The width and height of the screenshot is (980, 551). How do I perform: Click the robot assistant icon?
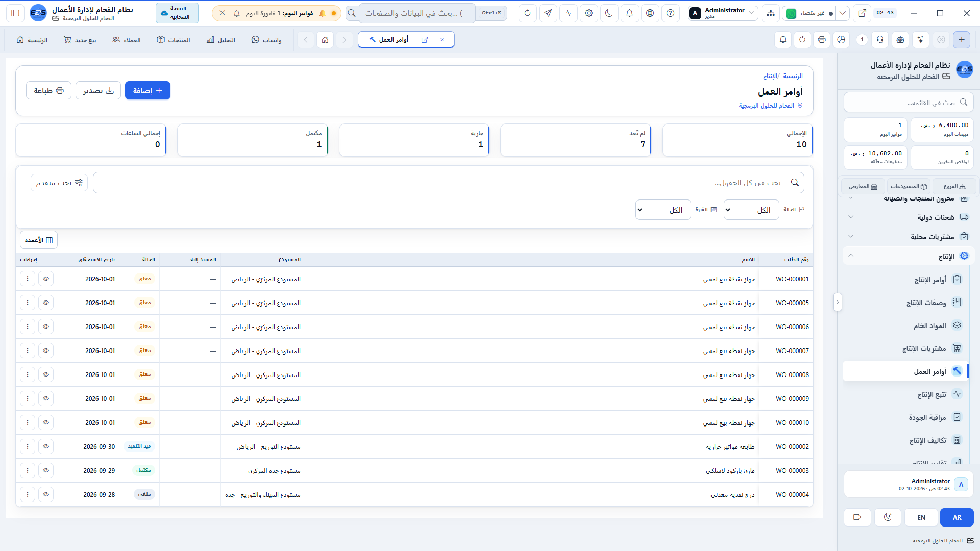point(900,40)
